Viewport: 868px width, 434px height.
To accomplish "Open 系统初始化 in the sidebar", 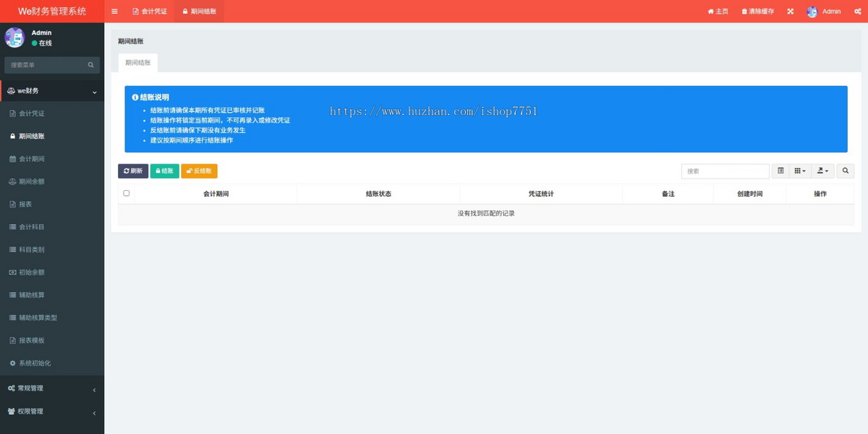I will pyautogui.click(x=52, y=363).
